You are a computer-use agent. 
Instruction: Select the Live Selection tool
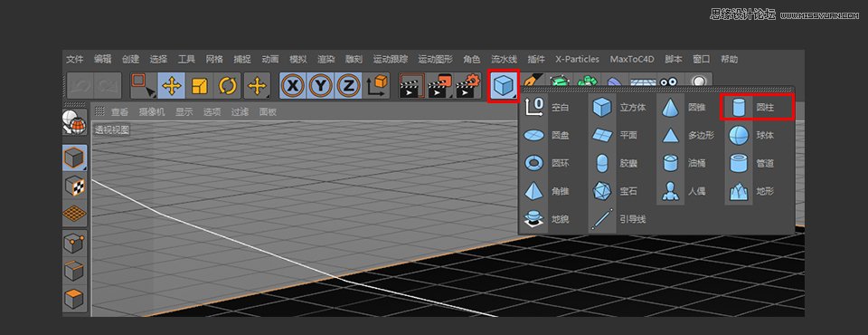[144, 86]
